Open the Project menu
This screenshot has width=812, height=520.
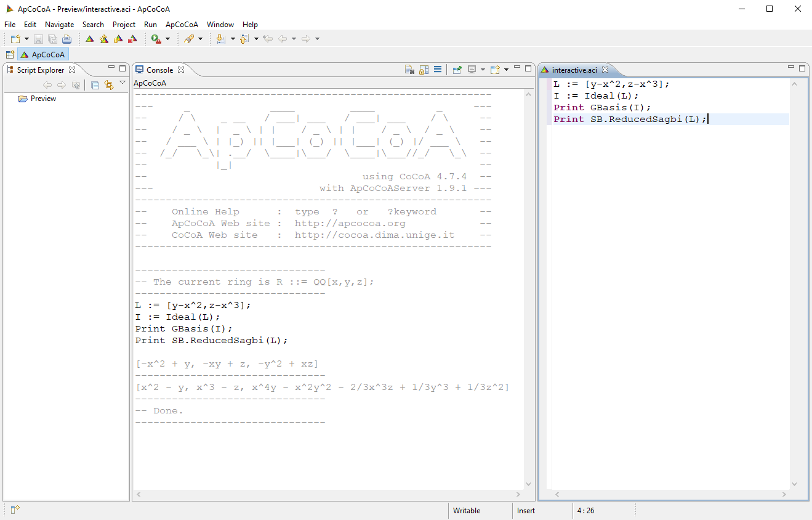point(124,25)
